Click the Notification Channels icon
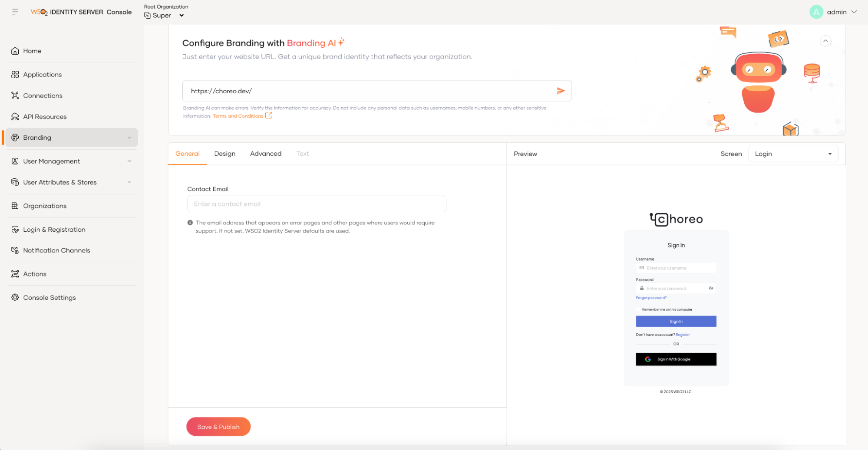 click(15, 250)
